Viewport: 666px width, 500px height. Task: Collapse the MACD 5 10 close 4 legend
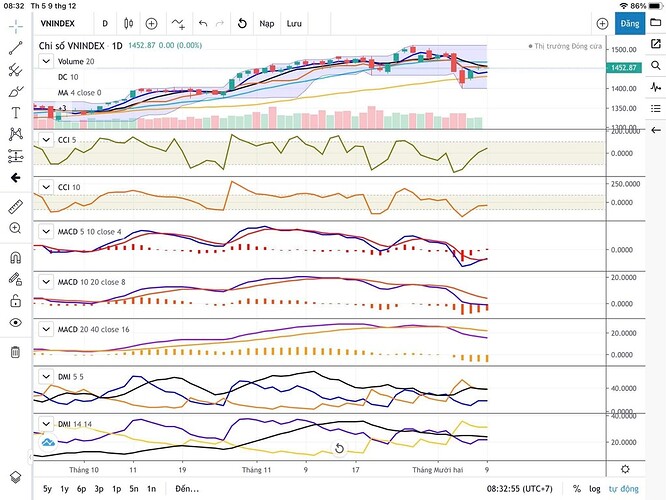pos(46,232)
